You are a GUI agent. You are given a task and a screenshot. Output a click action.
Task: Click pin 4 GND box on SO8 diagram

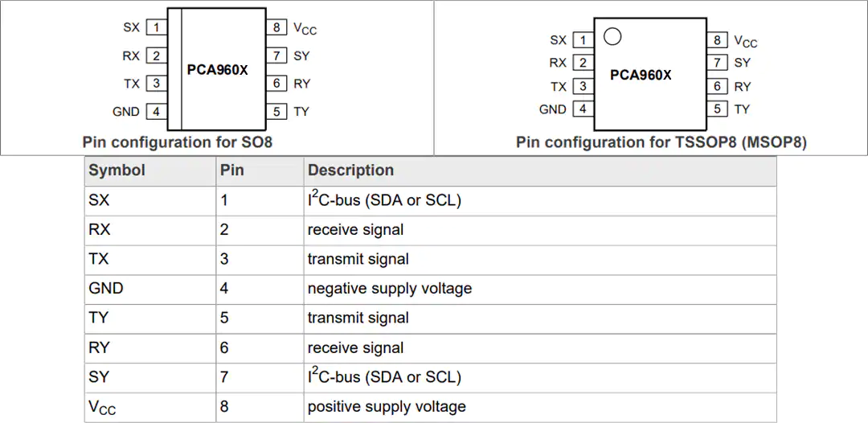(157, 111)
